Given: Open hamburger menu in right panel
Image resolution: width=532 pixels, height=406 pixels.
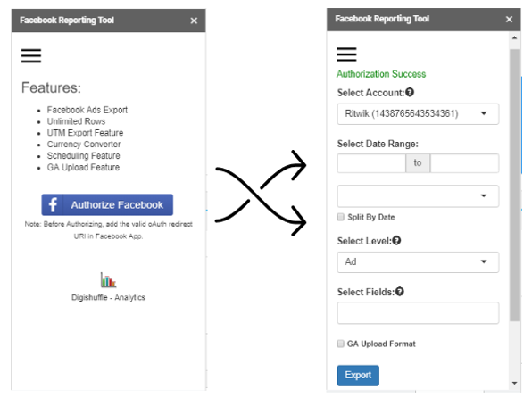Looking at the screenshot, I should click(346, 54).
